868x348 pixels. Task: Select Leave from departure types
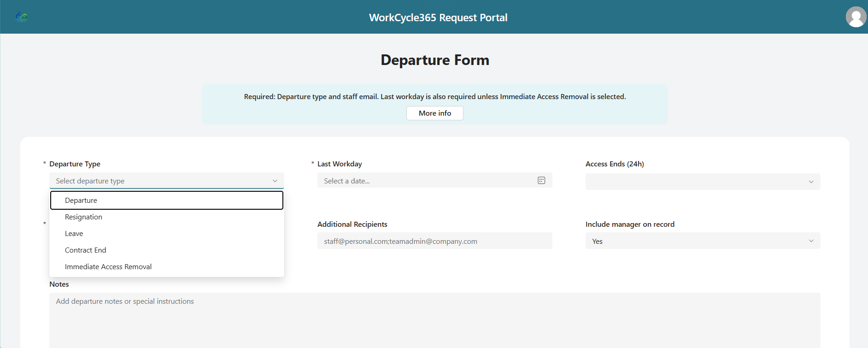167,234
